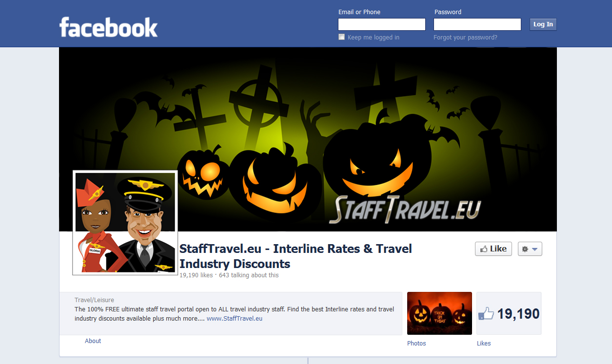Open Forgot your password link
The width and height of the screenshot is (612, 364).
point(465,38)
